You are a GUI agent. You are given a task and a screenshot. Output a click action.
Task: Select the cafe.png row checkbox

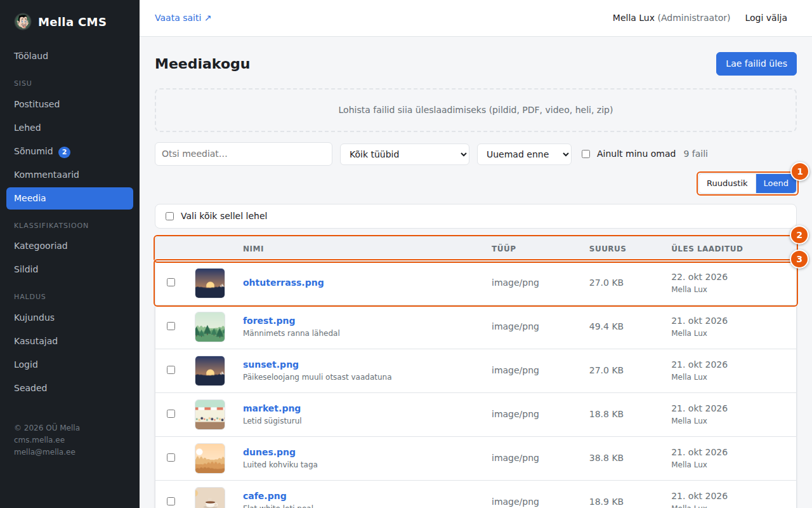[x=171, y=502]
